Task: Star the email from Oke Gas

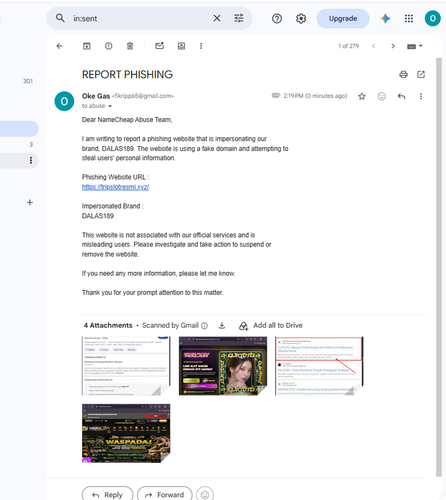Action: pyautogui.click(x=362, y=96)
